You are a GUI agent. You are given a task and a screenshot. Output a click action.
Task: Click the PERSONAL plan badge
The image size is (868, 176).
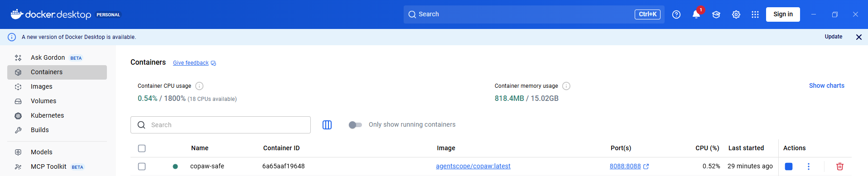coord(108,14)
